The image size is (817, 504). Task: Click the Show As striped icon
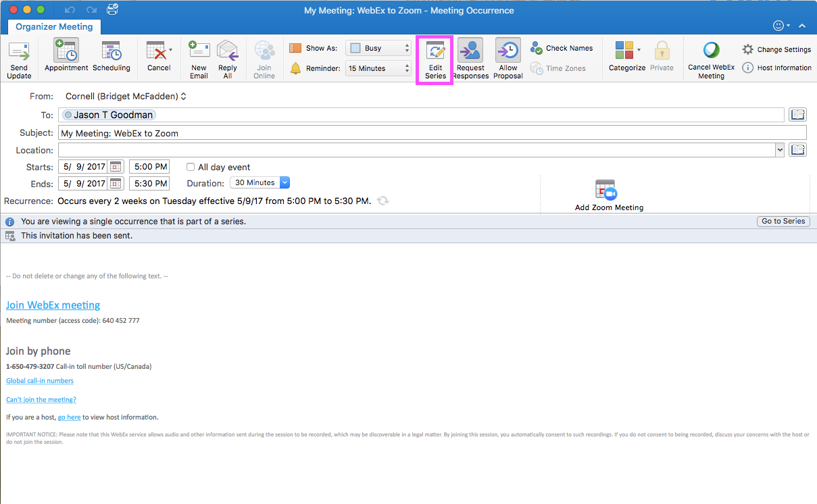(295, 48)
